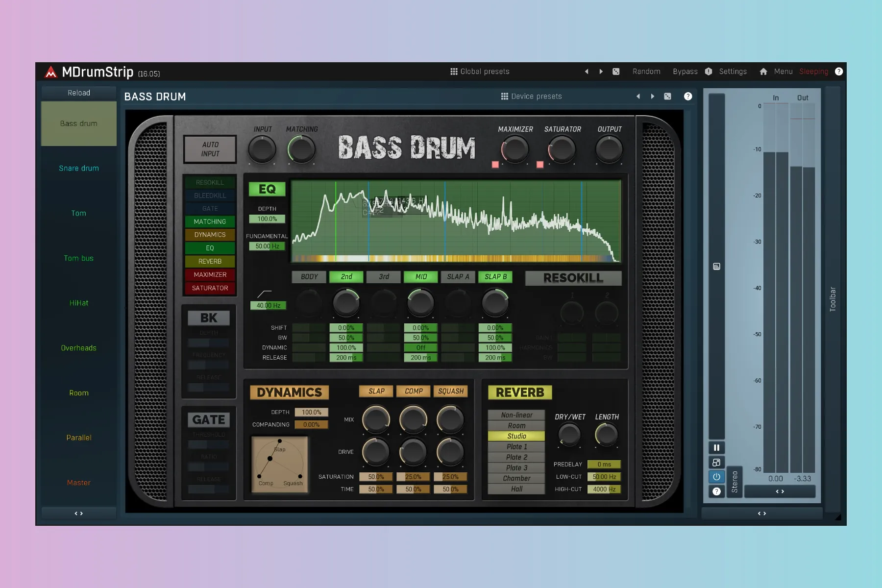Viewport: 882px width, 588px height.
Task: Click the Bypass button
Action: pos(685,72)
